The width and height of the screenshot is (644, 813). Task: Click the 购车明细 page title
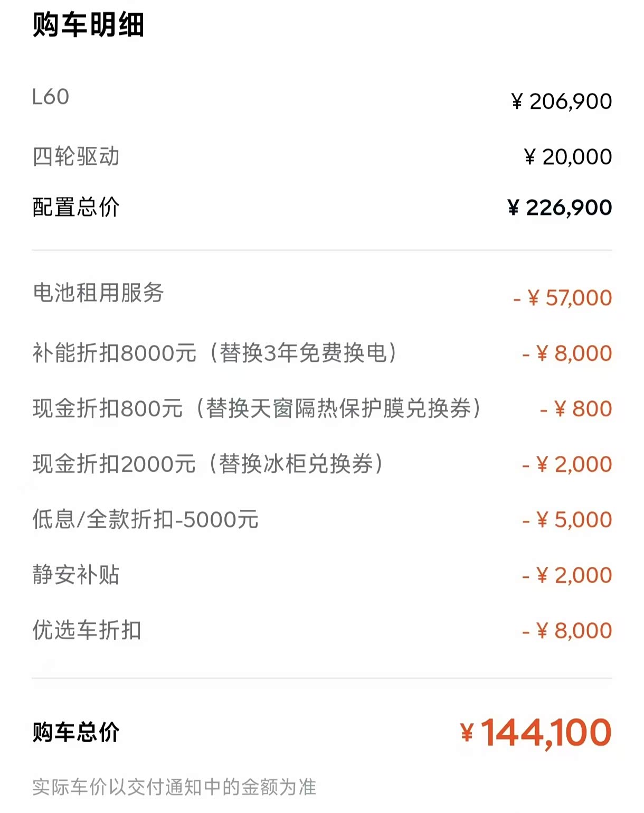(88, 25)
